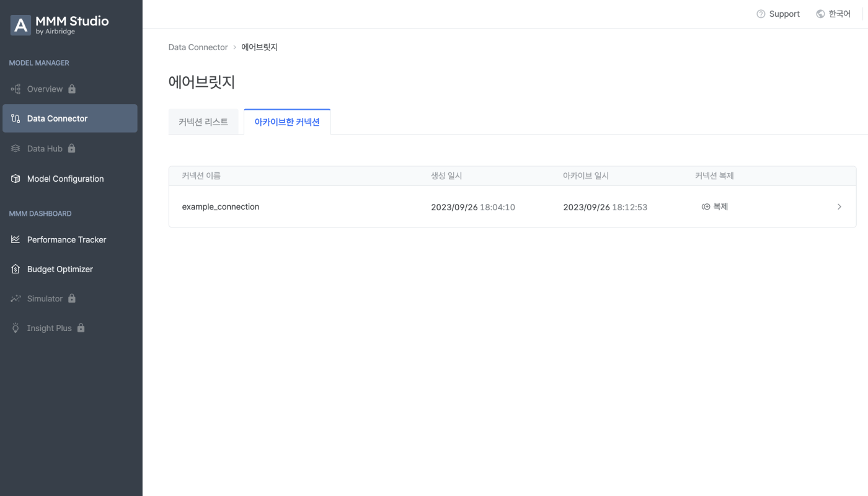Image resolution: width=868 pixels, height=496 pixels.
Task: Click the Data Hub layers icon
Action: click(x=15, y=149)
